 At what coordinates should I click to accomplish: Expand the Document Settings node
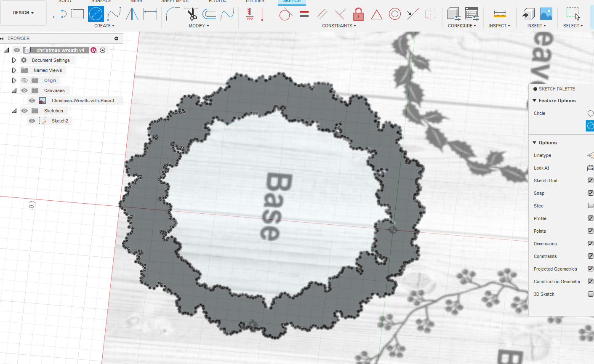[14, 60]
